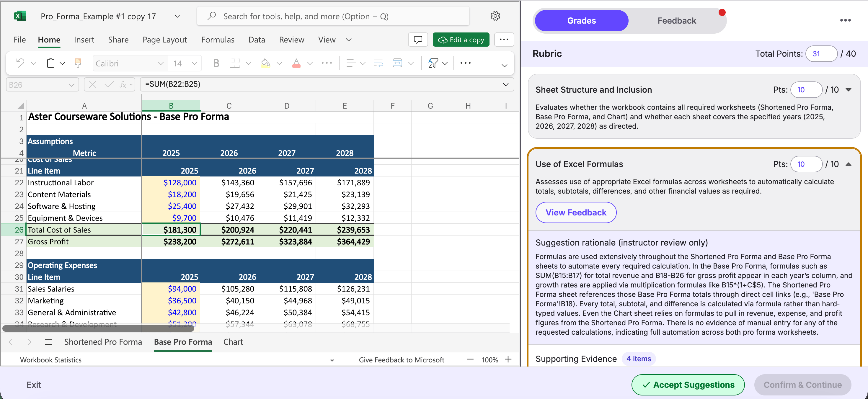Click the Borders icon
Viewport: 868px width, 399px height.
click(234, 63)
